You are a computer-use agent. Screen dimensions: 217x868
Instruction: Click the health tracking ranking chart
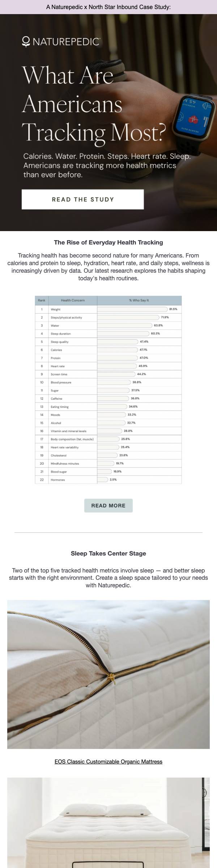pos(109,390)
